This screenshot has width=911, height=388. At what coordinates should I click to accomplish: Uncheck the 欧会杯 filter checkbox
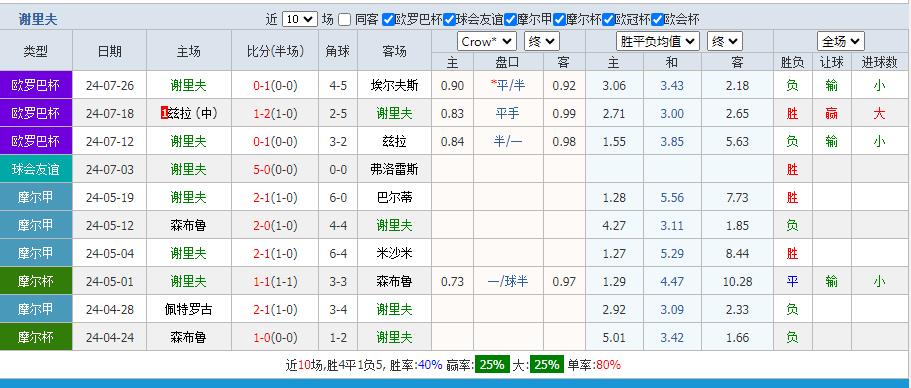tap(657, 20)
